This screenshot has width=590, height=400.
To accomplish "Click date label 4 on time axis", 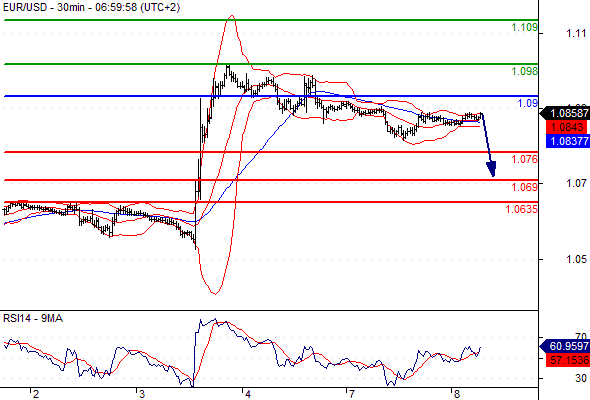I will pos(248,394).
